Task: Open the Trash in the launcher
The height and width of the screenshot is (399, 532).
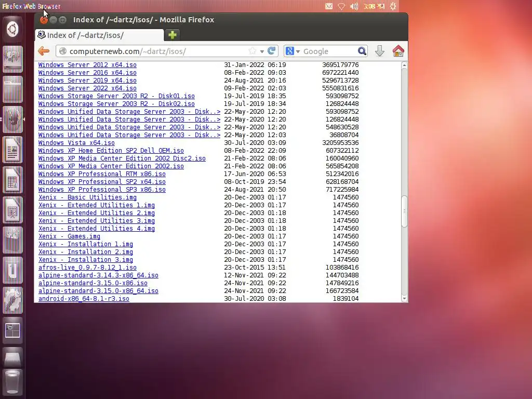Action: pyautogui.click(x=12, y=383)
